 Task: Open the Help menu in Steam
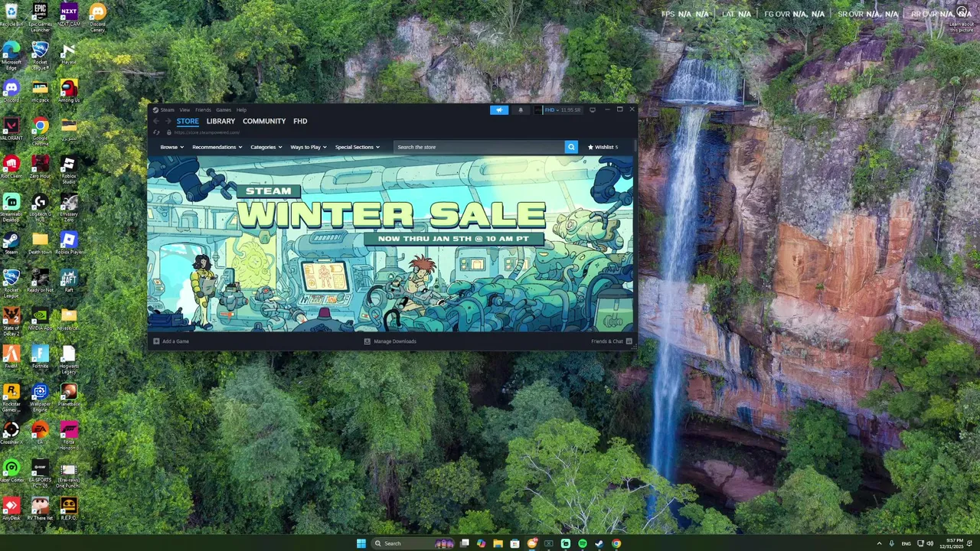point(241,110)
